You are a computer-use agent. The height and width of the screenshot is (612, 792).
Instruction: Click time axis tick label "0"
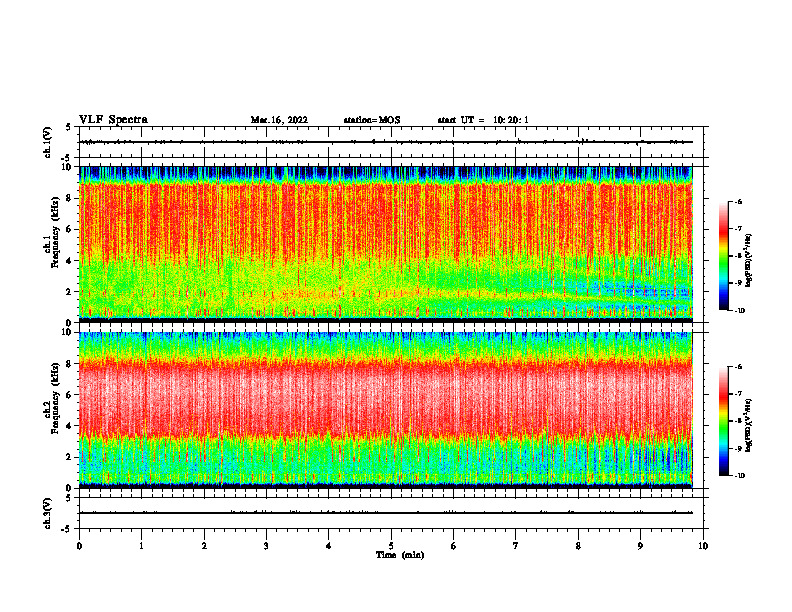79,546
